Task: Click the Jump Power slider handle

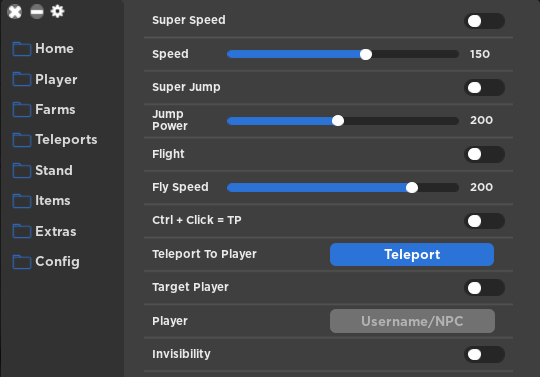Action: [338, 121]
